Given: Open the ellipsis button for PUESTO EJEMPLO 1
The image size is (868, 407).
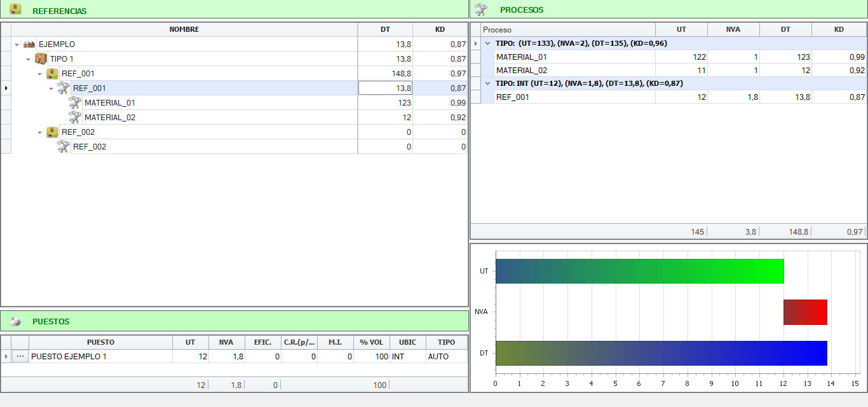Looking at the screenshot, I should [x=20, y=357].
